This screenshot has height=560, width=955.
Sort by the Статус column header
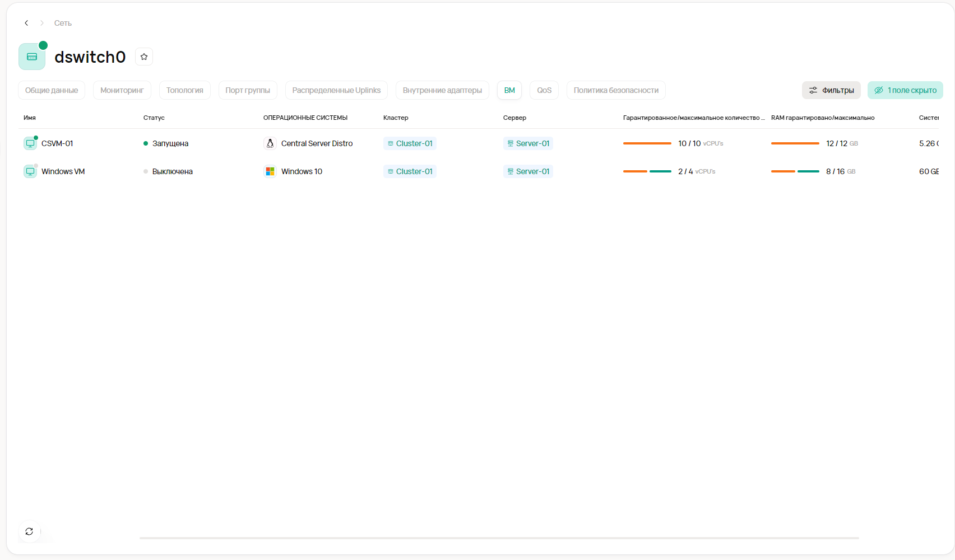tap(154, 118)
